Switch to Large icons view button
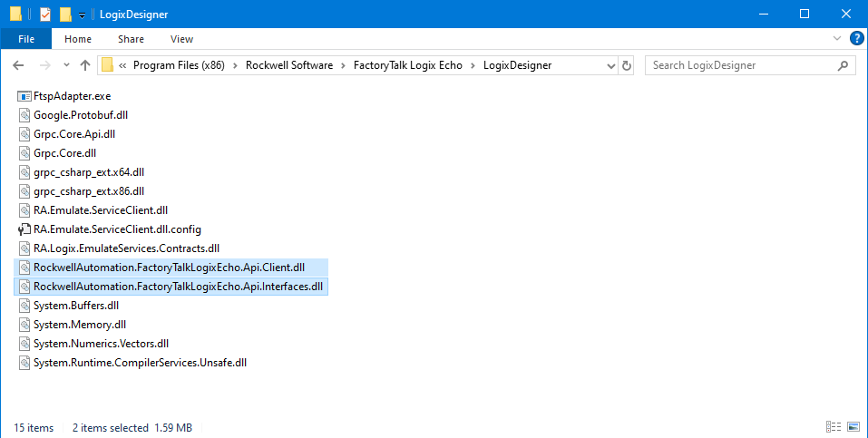Viewport: 868px width, 438px height. [853, 427]
